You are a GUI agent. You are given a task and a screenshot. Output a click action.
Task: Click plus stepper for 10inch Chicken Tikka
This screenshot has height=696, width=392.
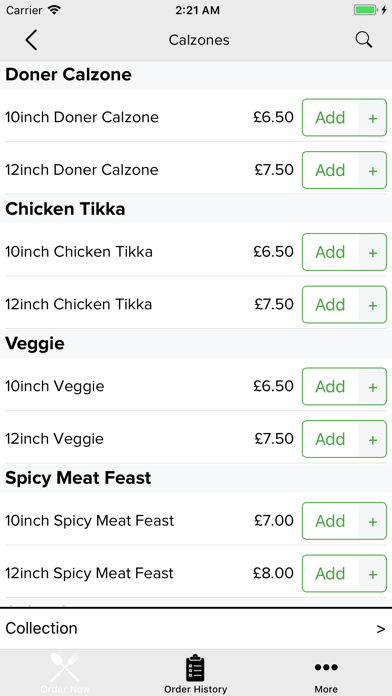pos(372,253)
